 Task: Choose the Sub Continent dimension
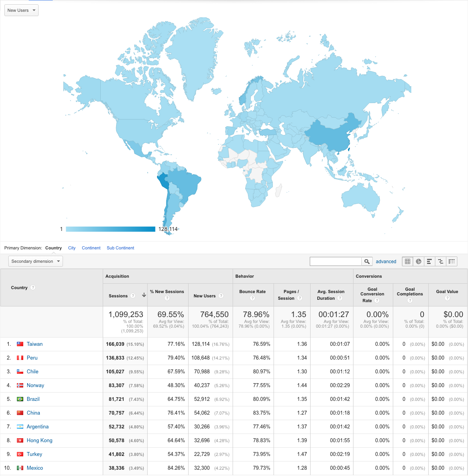tap(120, 248)
